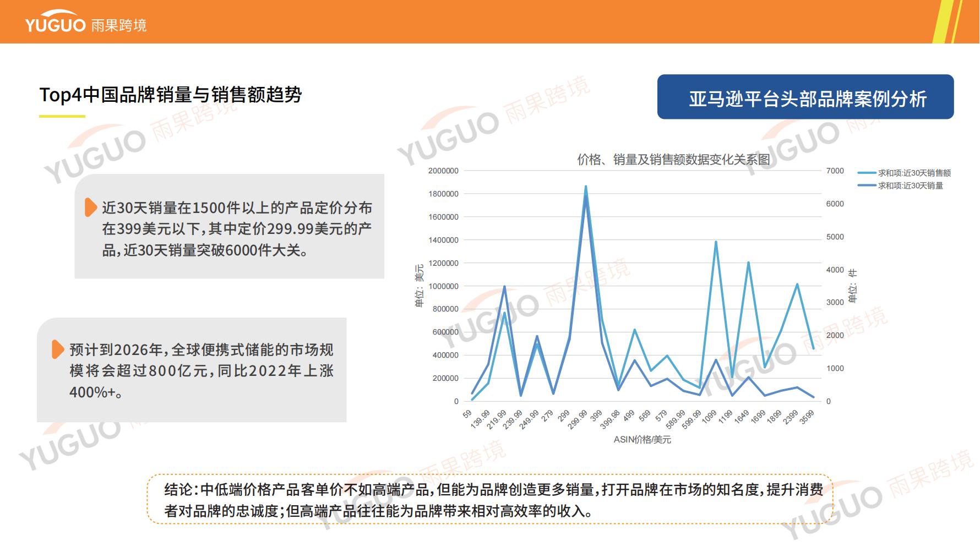Click right axis value 6000
Viewport: 980px width, 552px height.
pos(835,204)
